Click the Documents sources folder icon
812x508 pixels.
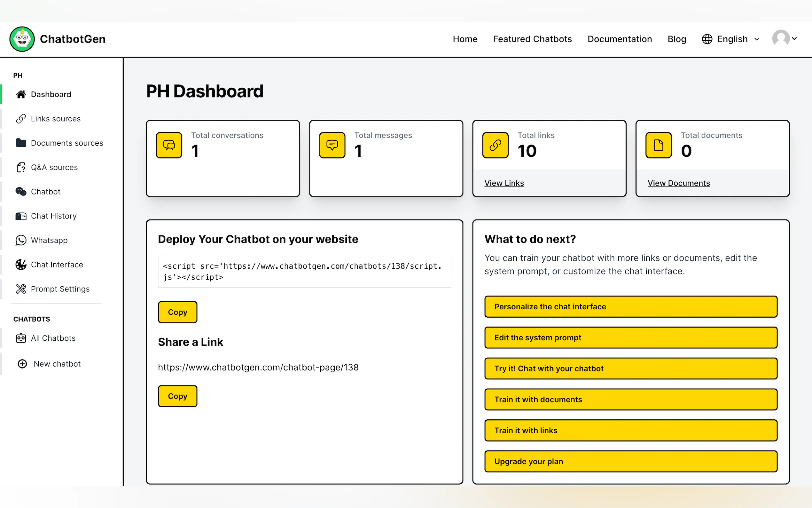[x=21, y=143]
